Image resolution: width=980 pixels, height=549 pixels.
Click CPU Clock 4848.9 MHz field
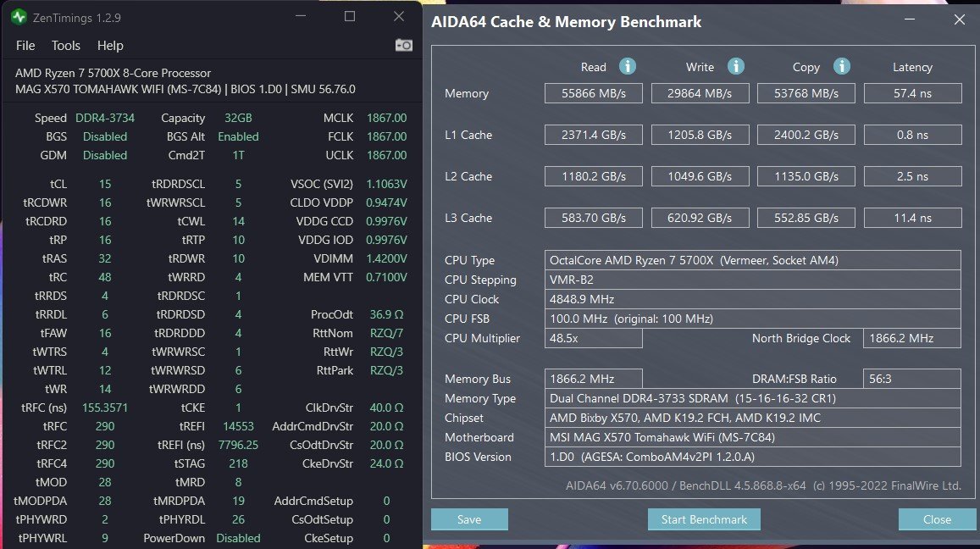pyautogui.click(x=752, y=299)
